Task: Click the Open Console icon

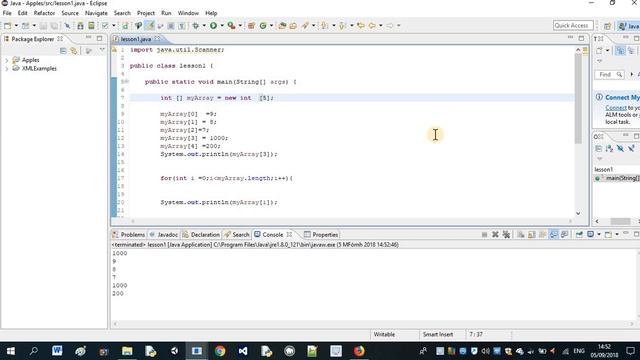Action: click(608, 235)
